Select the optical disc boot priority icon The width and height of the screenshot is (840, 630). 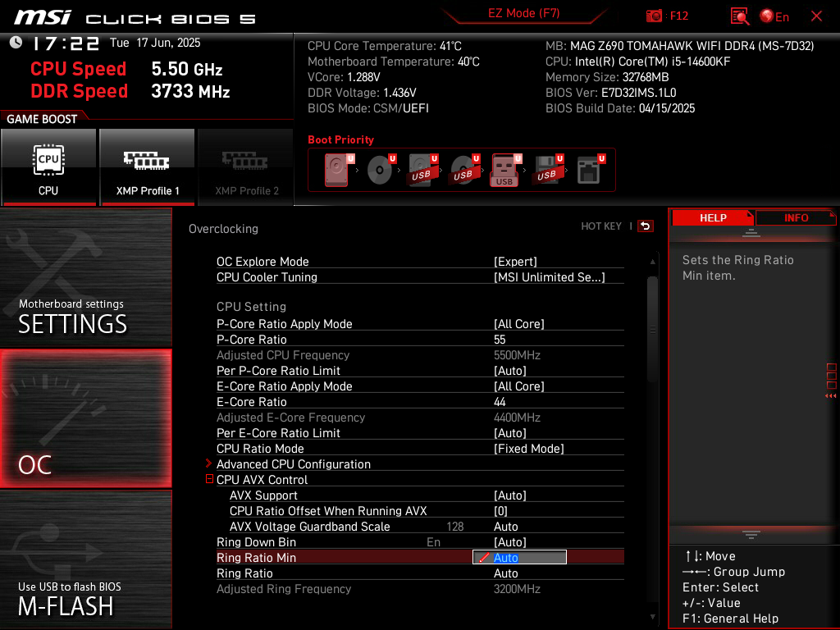click(x=381, y=170)
